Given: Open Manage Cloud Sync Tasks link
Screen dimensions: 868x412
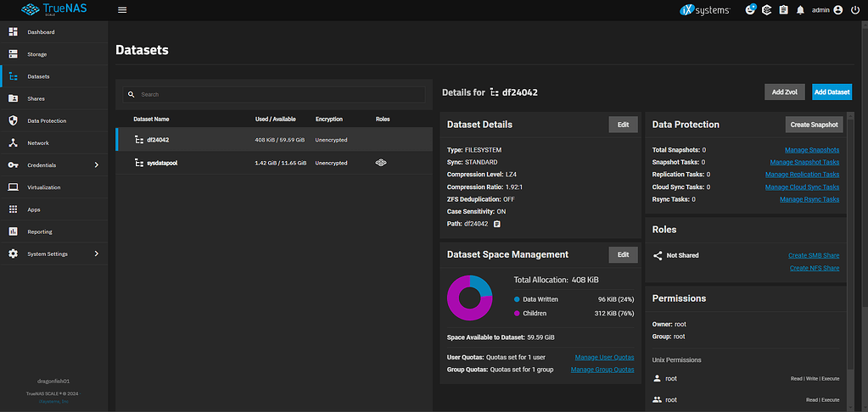Looking at the screenshot, I should [802, 187].
